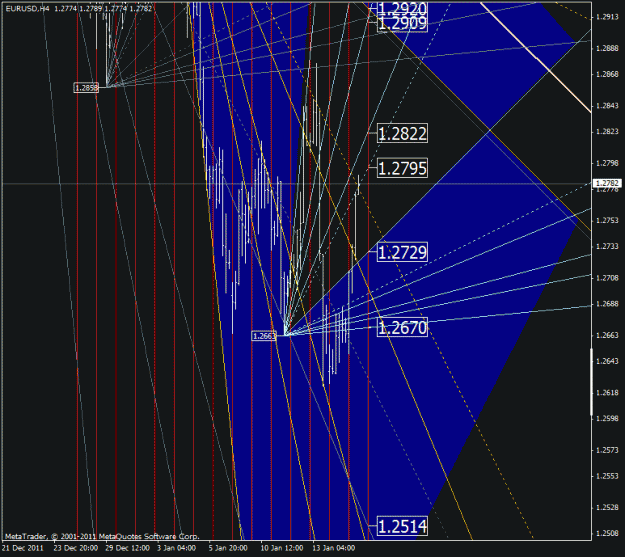Click the 1.2643 price axis value

tap(607, 361)
